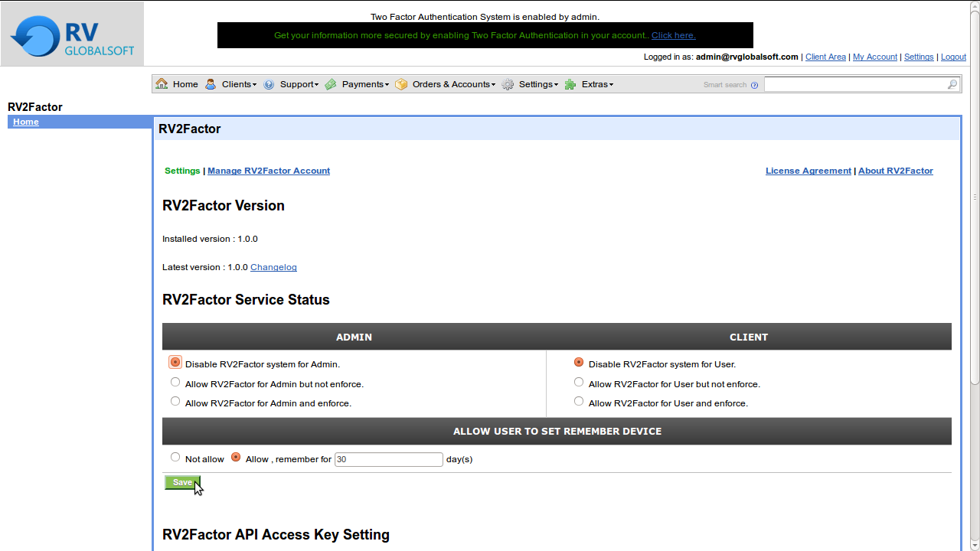Click the Extras puzzle piece icon

(570, 84)
